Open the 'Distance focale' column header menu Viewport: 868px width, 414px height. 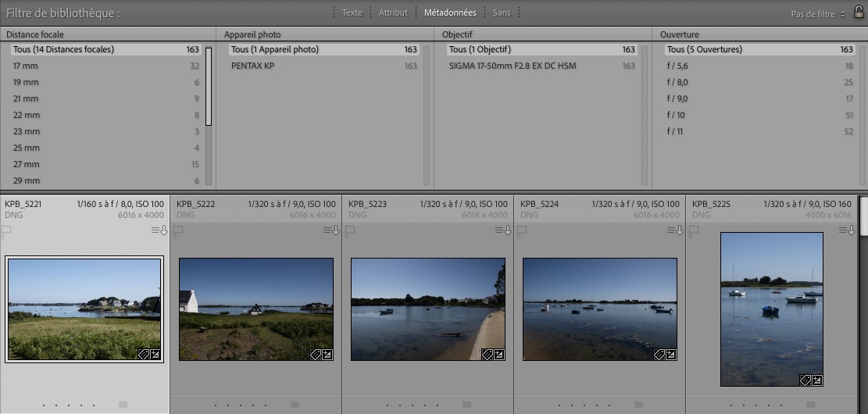coord(35,34)
